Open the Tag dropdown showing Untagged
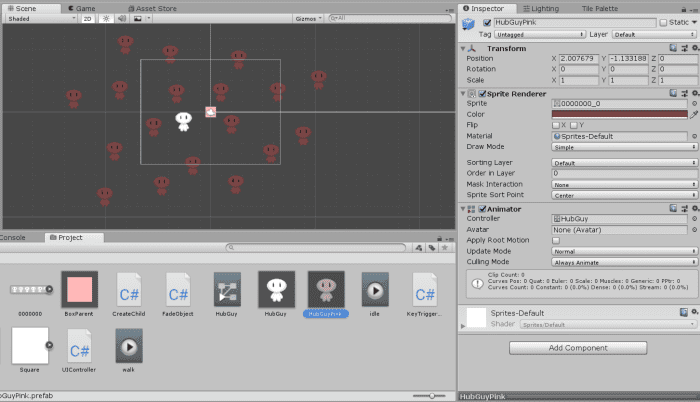This screenshot has height=402, width=700. [538, 34]
